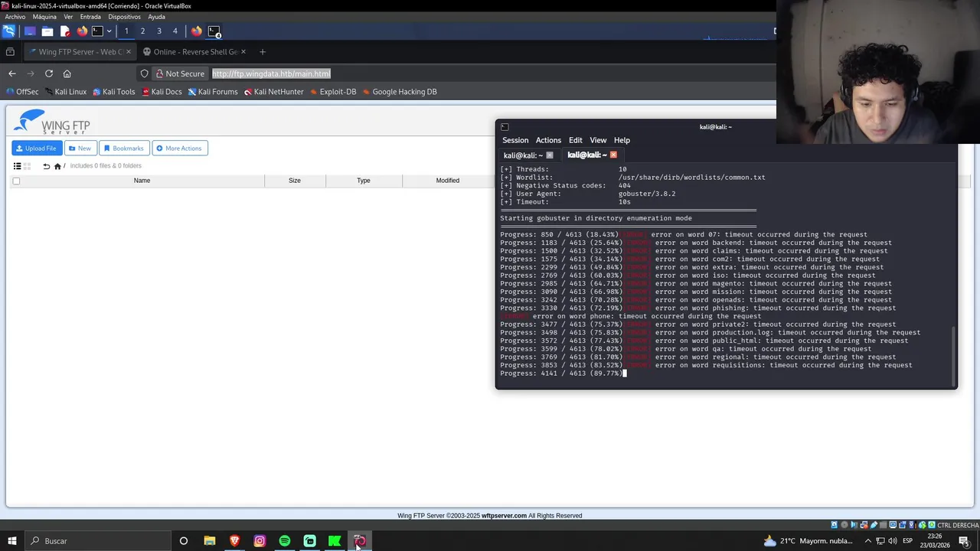The image size is (980, 551).
Task: Open Firefox tab list view icon
Action: tap(10, 52)
